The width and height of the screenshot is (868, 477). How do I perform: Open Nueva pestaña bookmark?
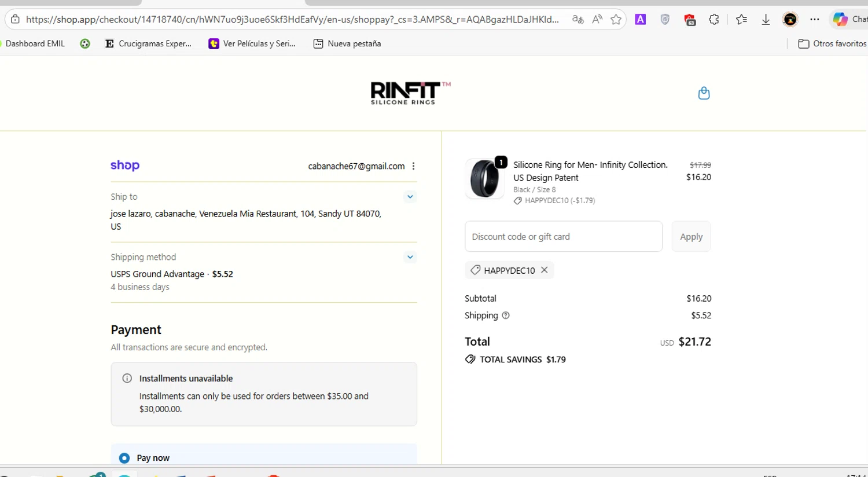pos(347,43)
